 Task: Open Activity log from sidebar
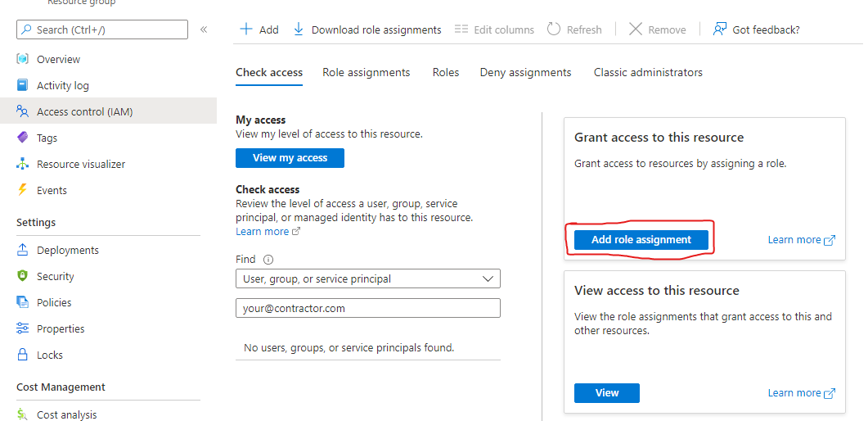coord(62,86)
